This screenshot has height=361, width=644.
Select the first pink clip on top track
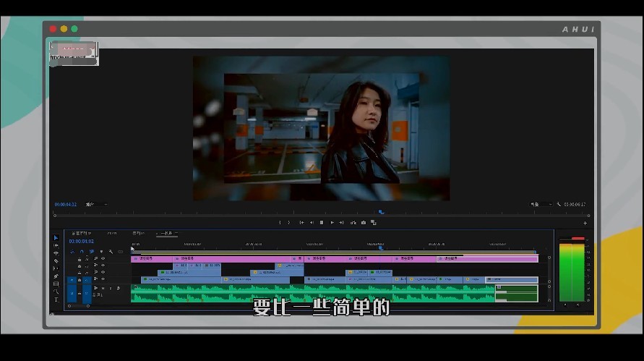click(152, 258)
